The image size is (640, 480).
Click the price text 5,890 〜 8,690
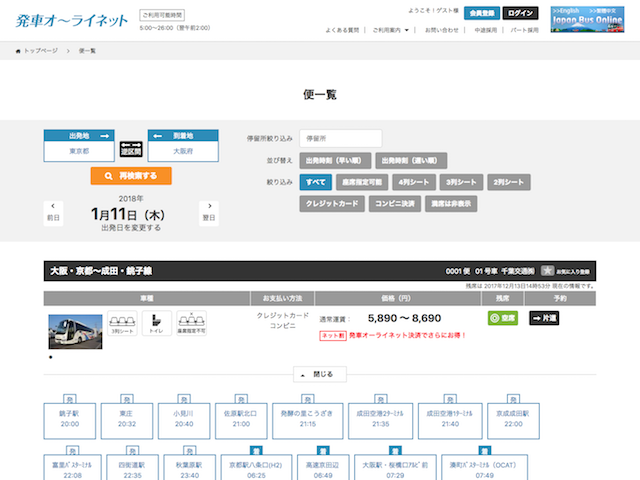pos(404,318)
